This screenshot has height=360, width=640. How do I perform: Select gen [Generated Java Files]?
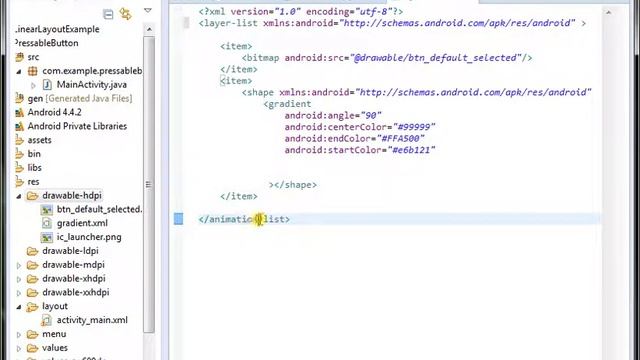coord(80,98)
